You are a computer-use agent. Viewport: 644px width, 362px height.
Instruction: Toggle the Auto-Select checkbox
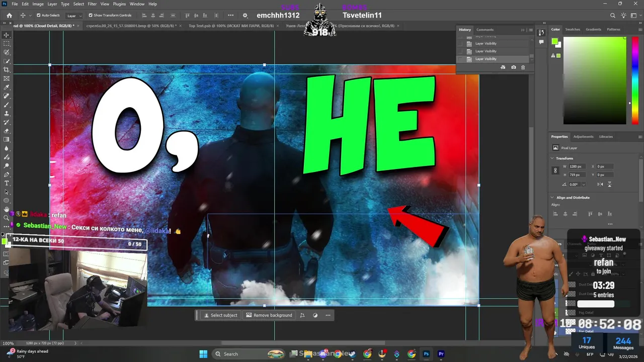[39, 16]
